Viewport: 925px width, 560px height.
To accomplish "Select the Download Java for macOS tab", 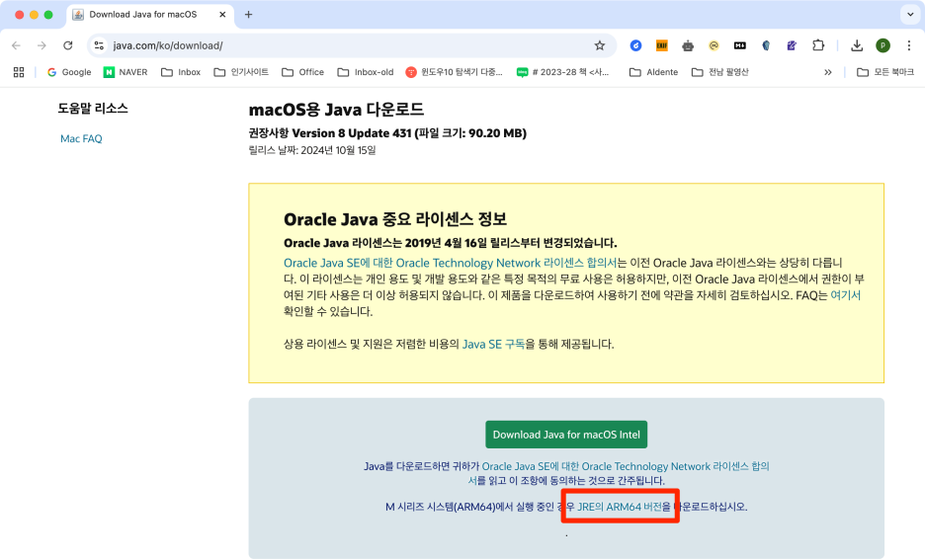I will (150, 15).
